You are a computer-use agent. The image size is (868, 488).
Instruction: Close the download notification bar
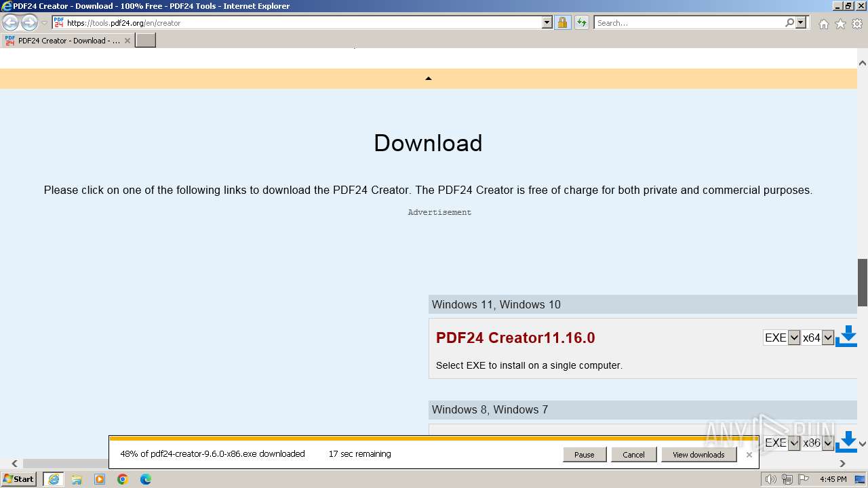click(749, 455)
